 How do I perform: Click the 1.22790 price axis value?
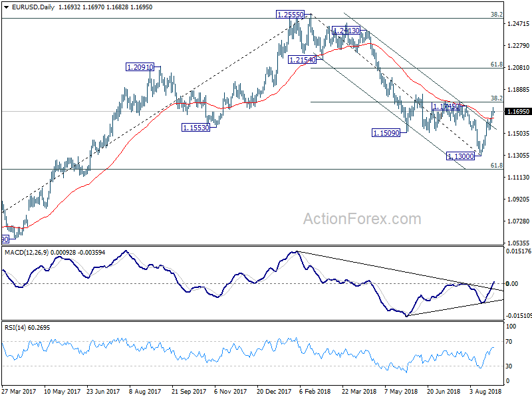(519, 46)
